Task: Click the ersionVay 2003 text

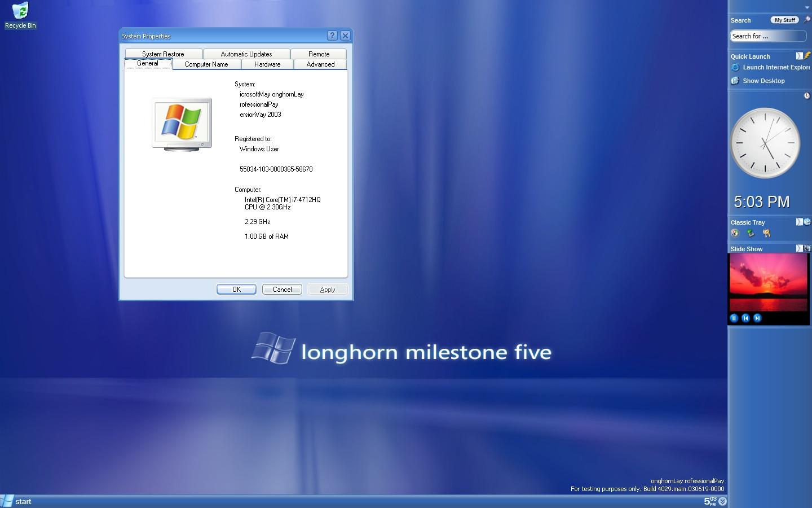Action: coord(260,115)
